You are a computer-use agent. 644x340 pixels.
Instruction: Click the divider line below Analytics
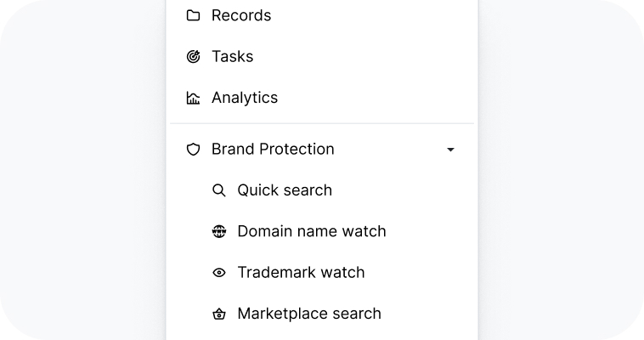[321, 123]
